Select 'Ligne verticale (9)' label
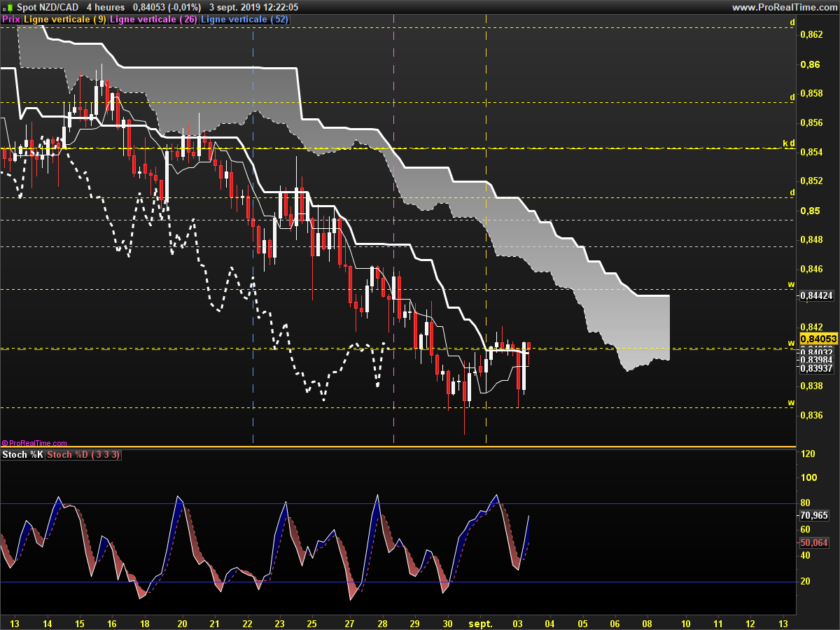This screenshot has width=840, height=630. click(x=64, y=20)
